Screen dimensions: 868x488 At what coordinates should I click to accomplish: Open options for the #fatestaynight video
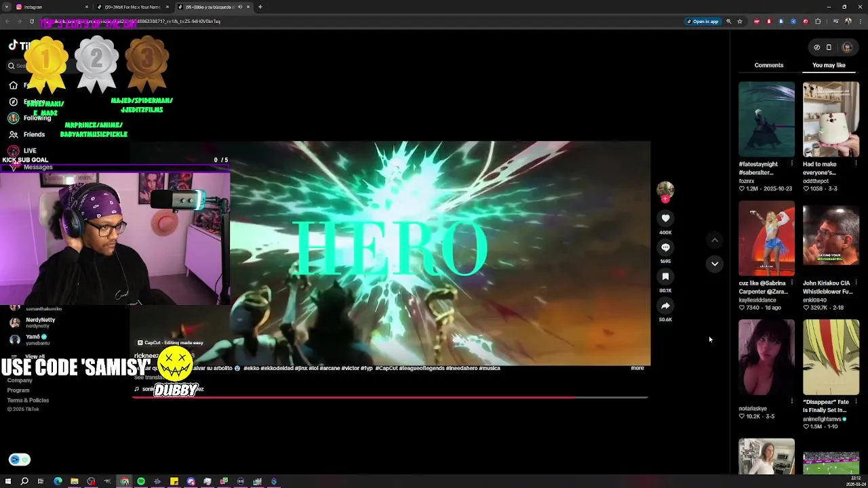tap(791, 164)
